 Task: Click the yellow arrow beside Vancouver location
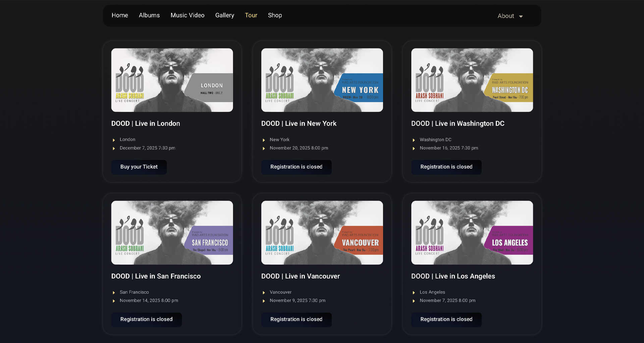(264, 293)
